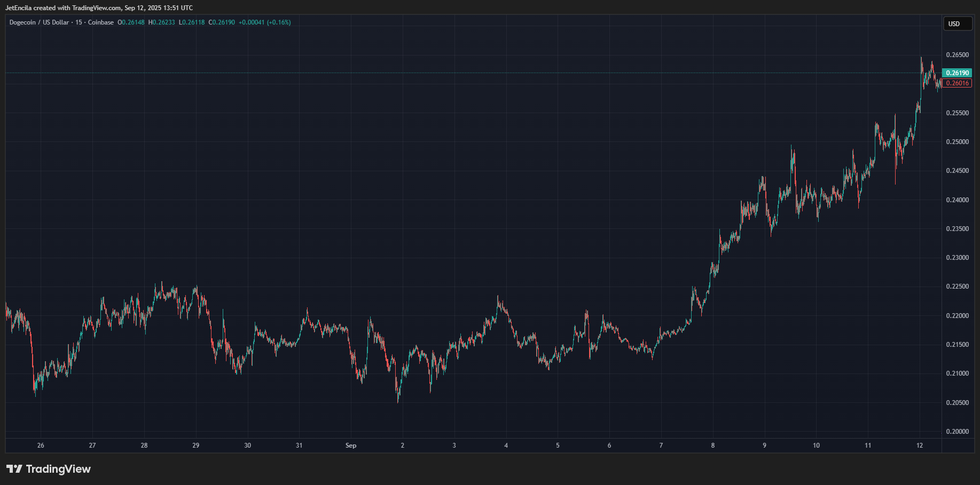
Task: Select the Sep label on the time axis
Action: click(x=351, y=445)
